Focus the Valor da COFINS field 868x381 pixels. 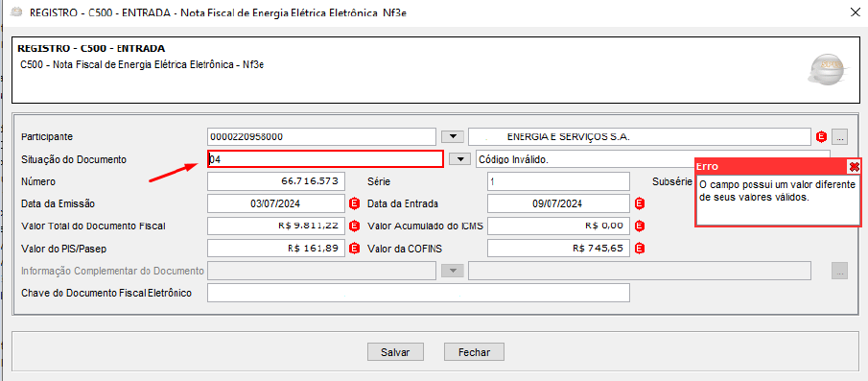click(x=558, y=249)
